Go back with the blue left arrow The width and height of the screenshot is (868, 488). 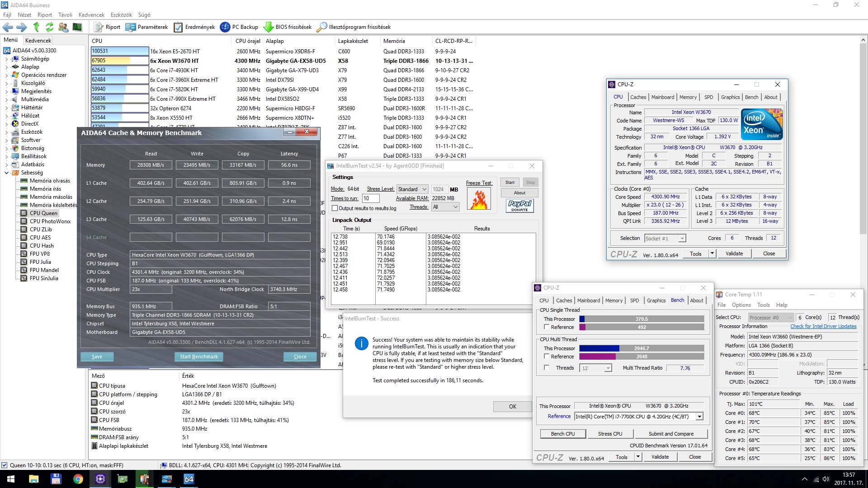click(x=8, y=27)
